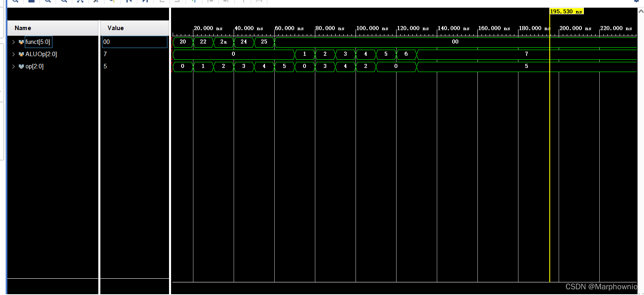Image resolution: width=644 pixels, height=295 pixels.
Task: Click the 160.000 ns ruler label
Action: (494, 28)
